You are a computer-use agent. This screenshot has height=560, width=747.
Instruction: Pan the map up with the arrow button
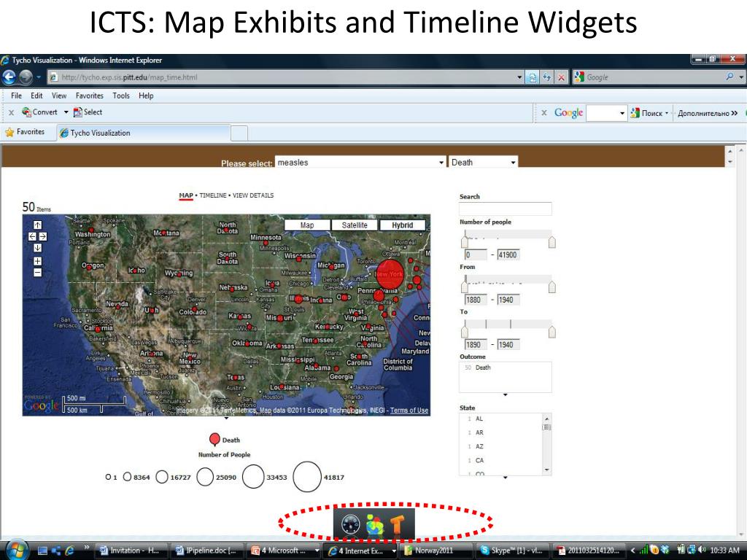[38, 225]
